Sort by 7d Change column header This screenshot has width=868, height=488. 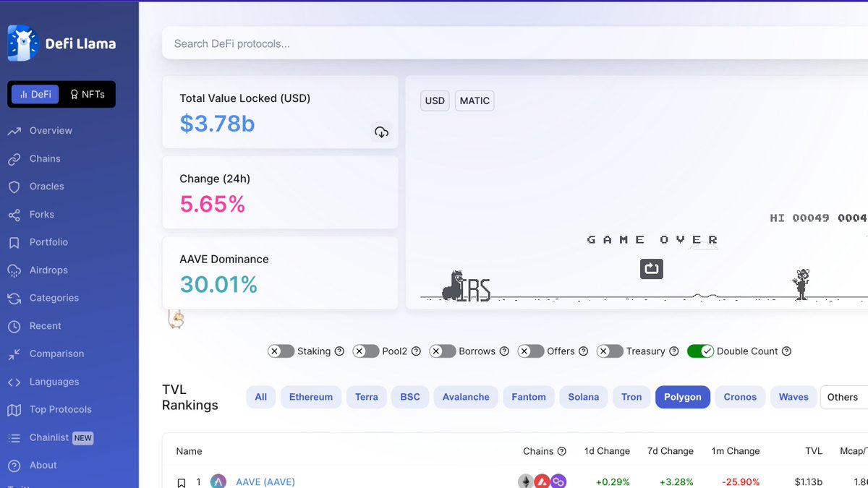click(671, 451)
